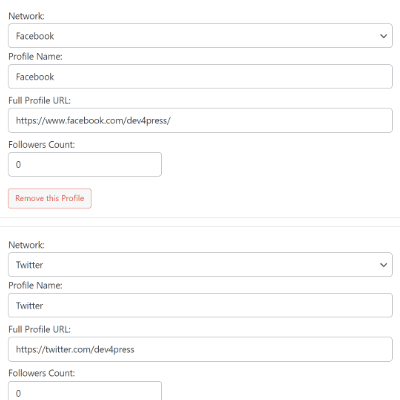This screenshot has height=400, width=400.
Task: Open the Network dropdown showing Facebook
Action: pyautogui.click(x=200, y=36)
